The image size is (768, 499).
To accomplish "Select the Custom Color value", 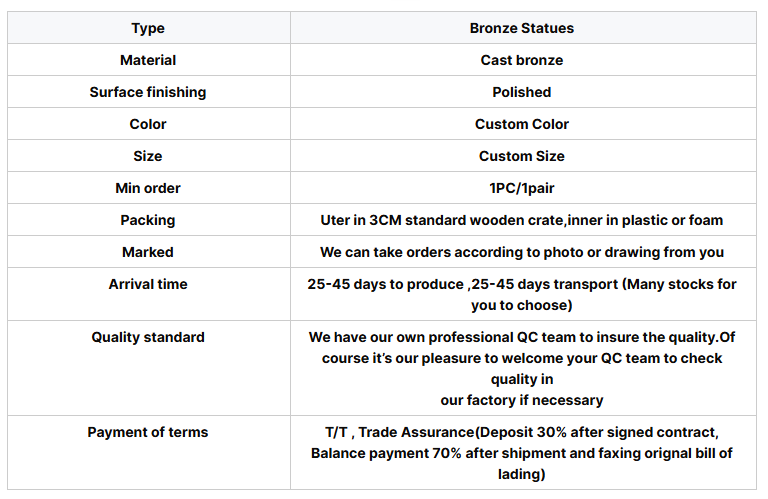I will click(x=522, y=124).
